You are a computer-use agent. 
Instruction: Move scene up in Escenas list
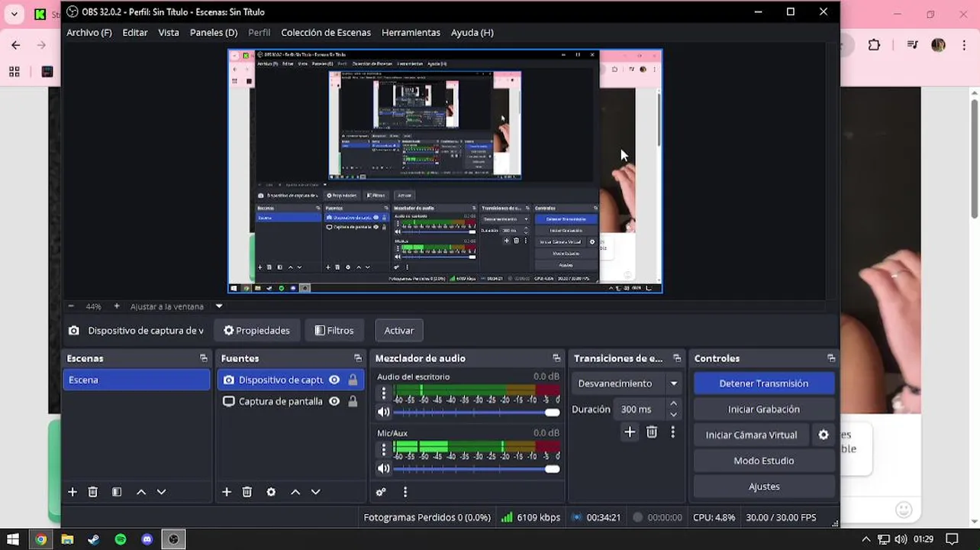coord(141,492)
